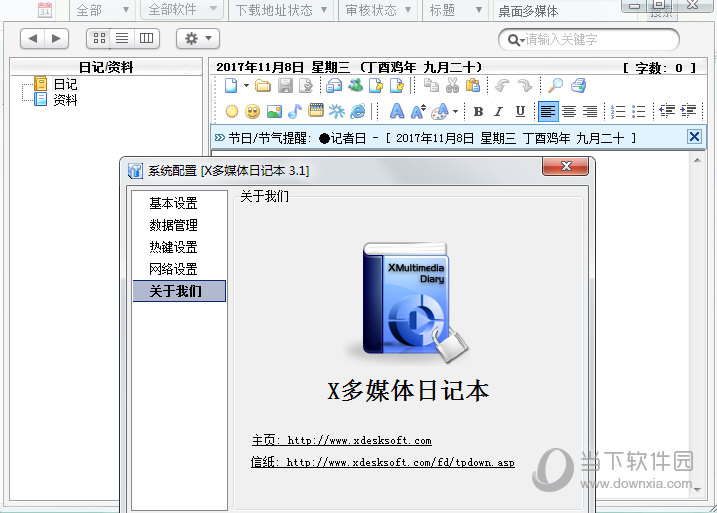The image size is (717, 513).
Task: Switch to column view
Action: [x=146, y=38]
